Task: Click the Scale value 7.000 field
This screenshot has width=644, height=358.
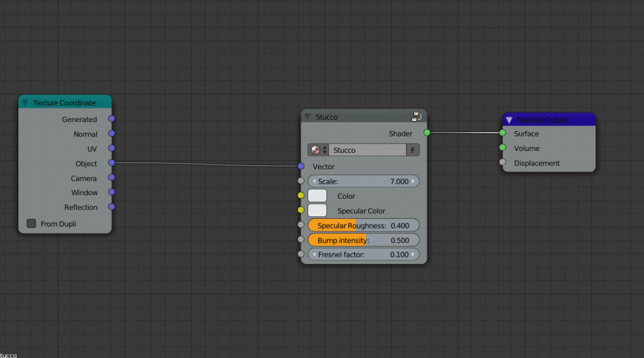Action: coord(364,181)
